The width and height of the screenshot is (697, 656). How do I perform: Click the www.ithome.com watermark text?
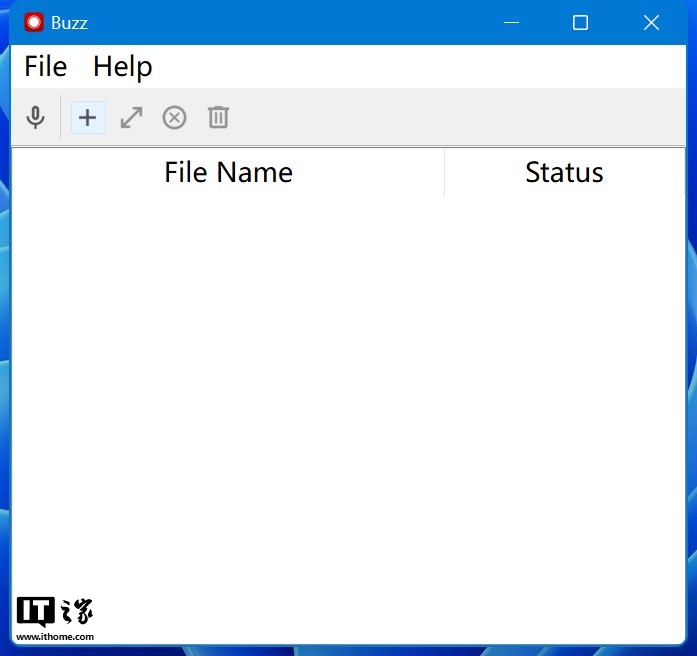55,636
